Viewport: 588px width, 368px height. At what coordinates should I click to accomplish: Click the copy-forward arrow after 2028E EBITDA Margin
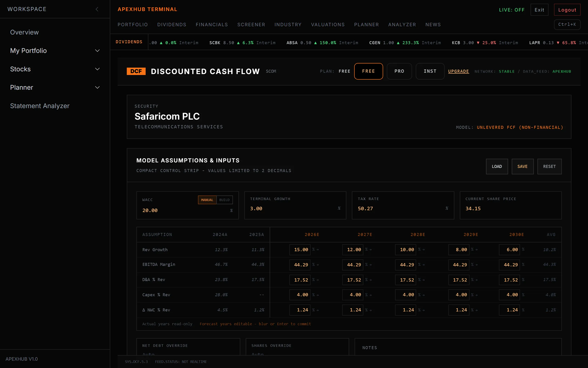[423, 265]
